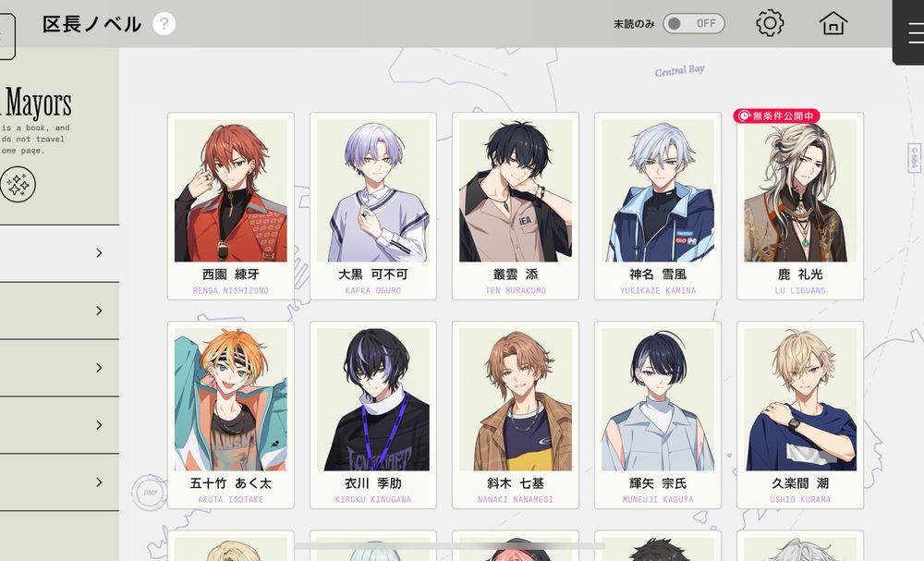This screenshot has width=924, height=561.
Task: Expand the third sidebar chevron row
Action: pos(59,368)
